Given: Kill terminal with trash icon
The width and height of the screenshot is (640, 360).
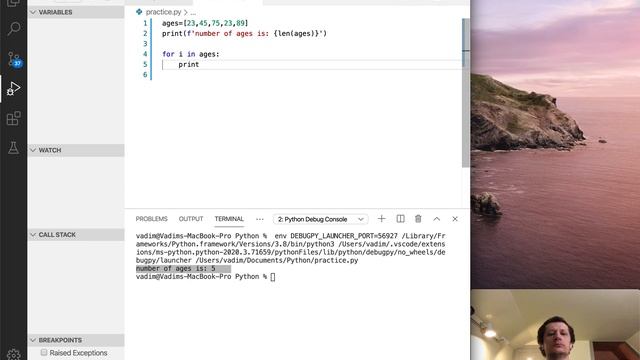Looking at the screenshot, I should coord(418,219).
